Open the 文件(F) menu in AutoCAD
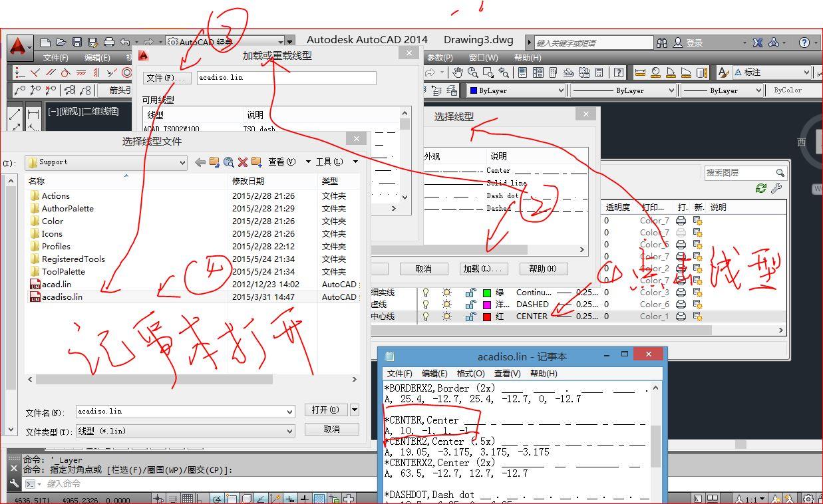Screen dimensions: 823x504 coord(56,58)
